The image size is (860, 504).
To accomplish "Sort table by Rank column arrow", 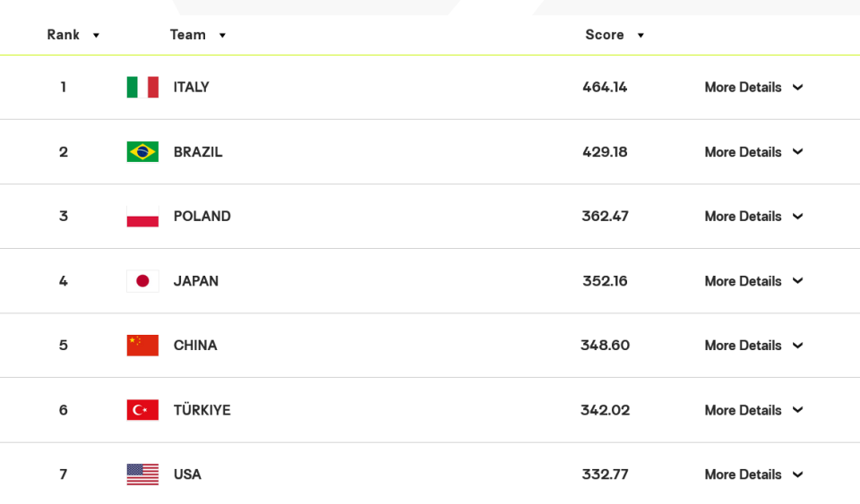I will click(x=96, y=36).
